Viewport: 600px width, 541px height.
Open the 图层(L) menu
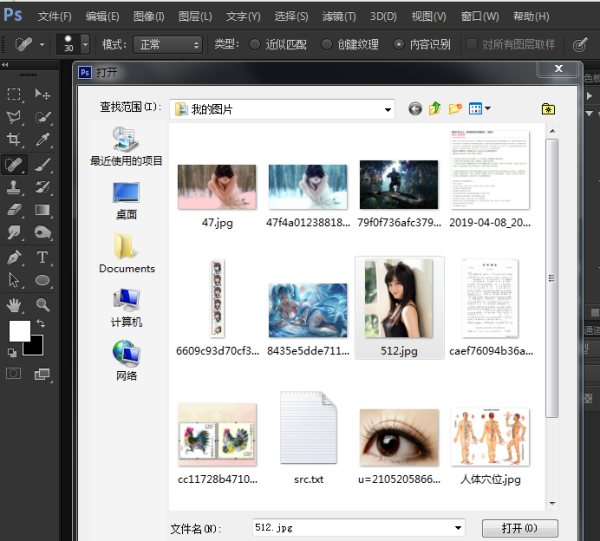pos(195,16)
